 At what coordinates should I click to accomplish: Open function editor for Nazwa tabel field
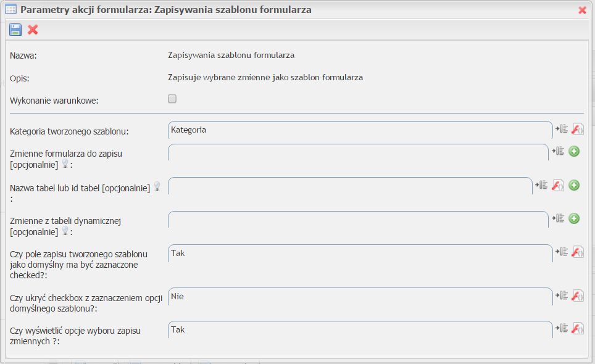[x=558, y=185]
